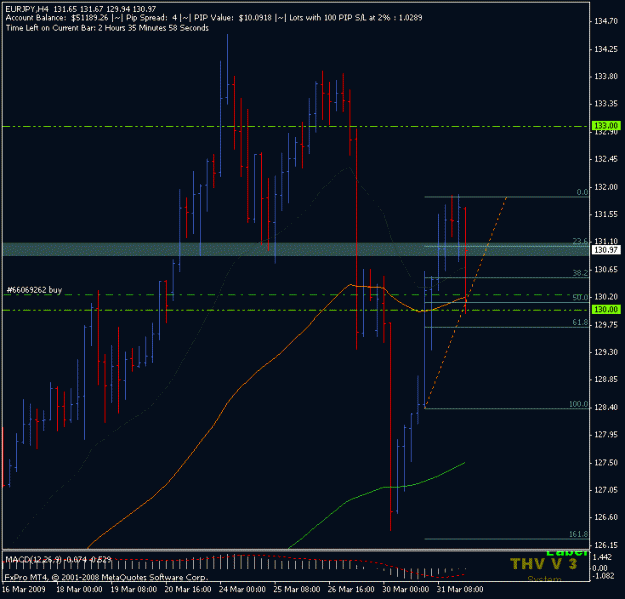Click the Pip Spread: 4 readout
Image resolution: width=625 pixels, height=599 pixels.
(152, 18)
